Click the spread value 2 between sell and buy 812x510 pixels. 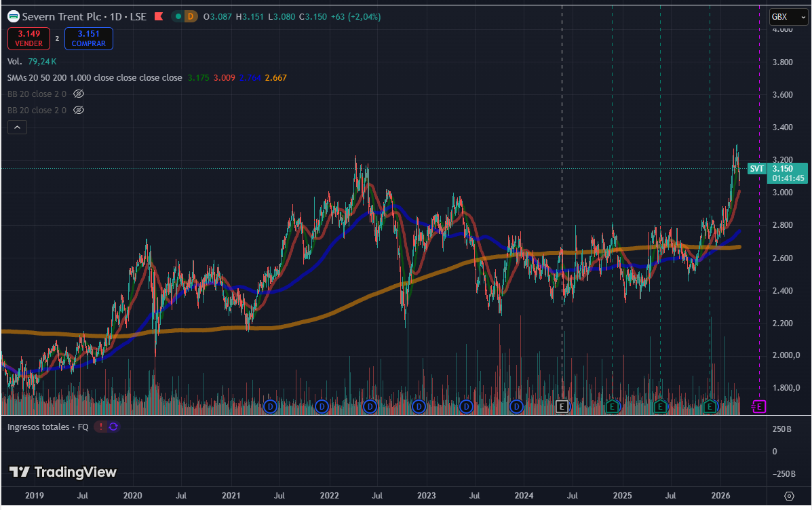point(57,38)
